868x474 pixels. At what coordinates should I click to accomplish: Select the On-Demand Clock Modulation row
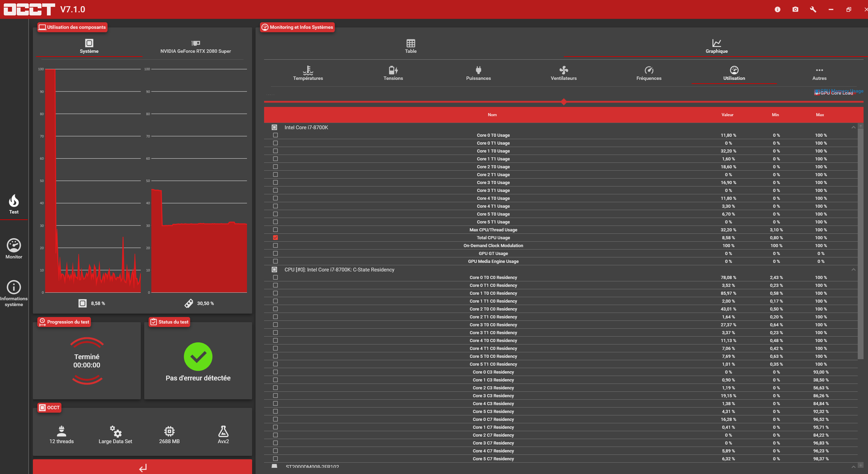[x=561, y=245]
